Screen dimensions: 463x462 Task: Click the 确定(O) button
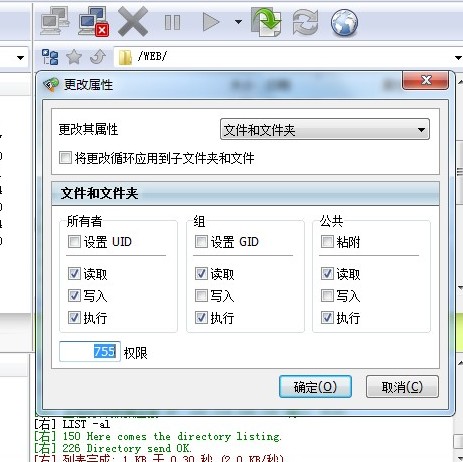[x=315, y=387]
